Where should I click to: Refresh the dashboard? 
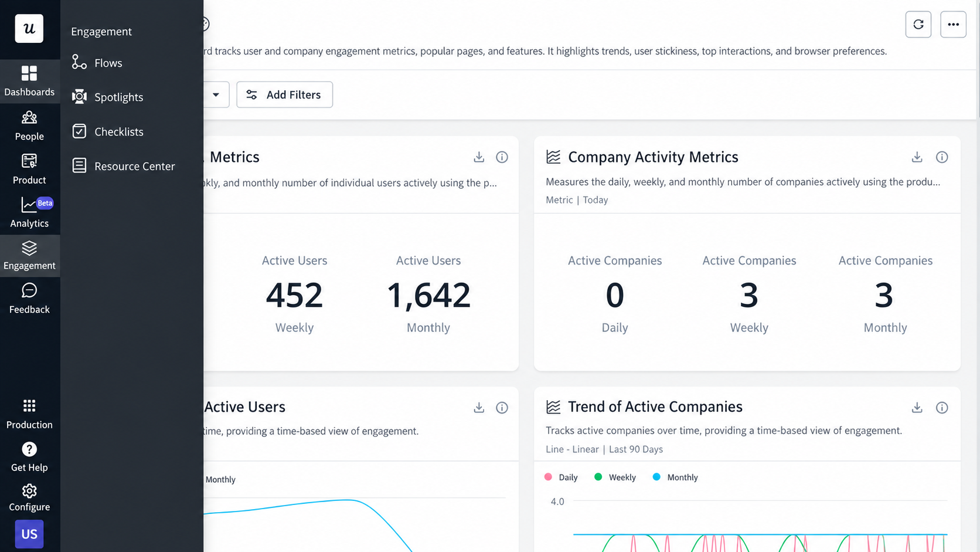918,25
